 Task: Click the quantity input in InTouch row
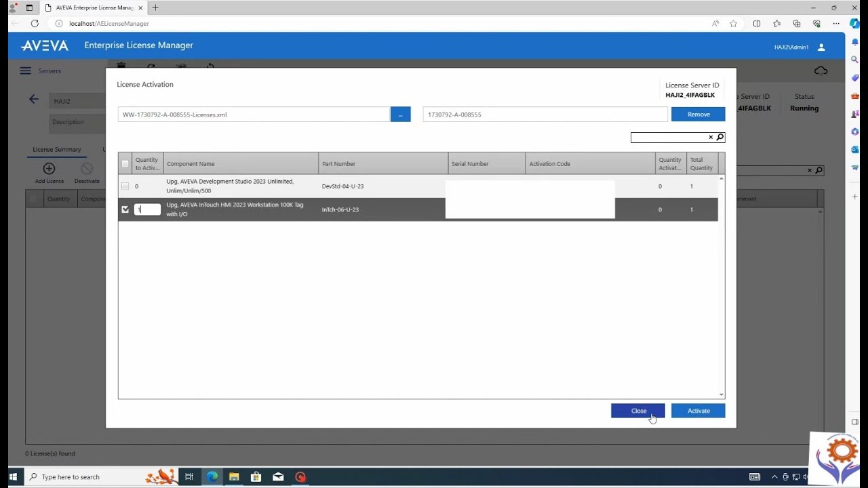coord(147,209)
